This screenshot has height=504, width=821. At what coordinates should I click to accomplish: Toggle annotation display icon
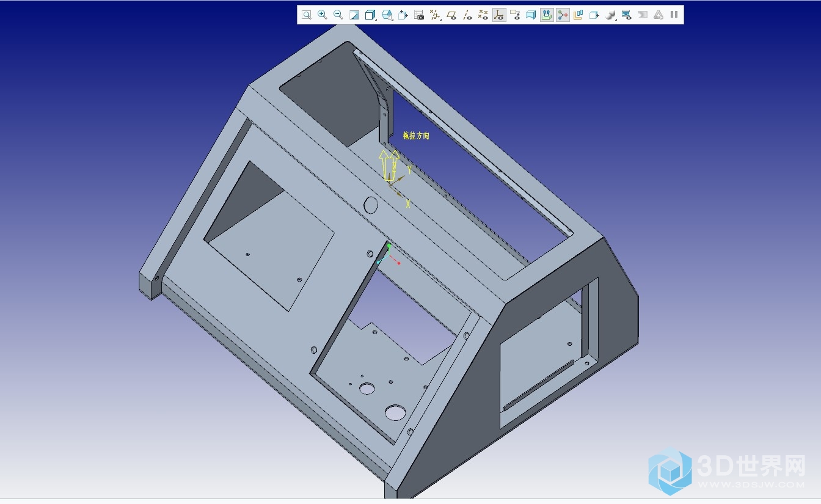pos(515,15)
